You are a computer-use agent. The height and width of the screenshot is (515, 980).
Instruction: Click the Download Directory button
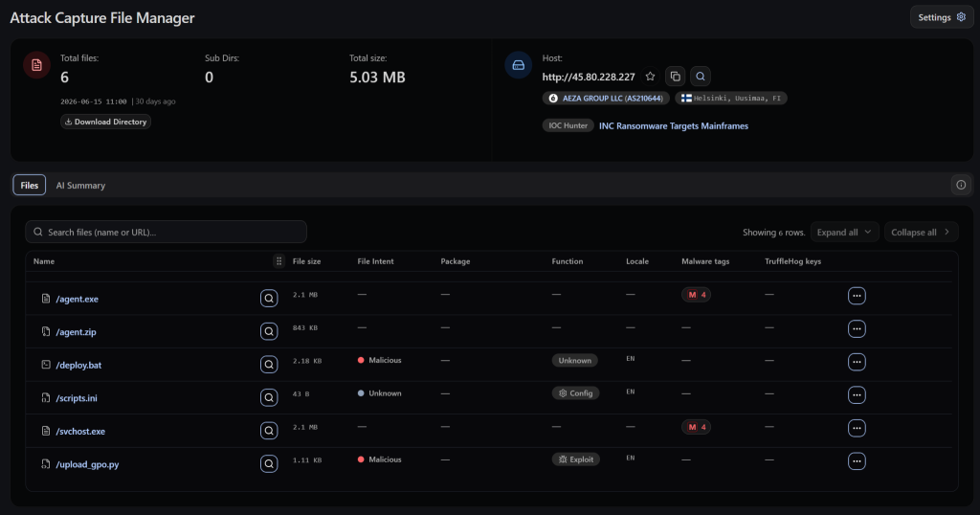click(x=105, y=122)
